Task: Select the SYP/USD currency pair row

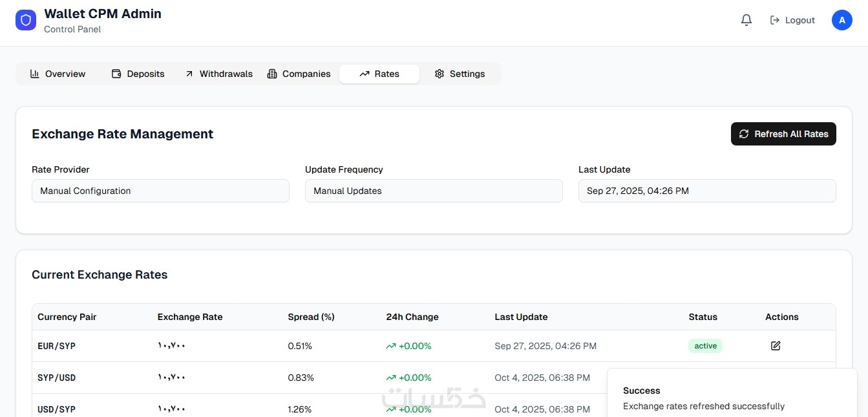Action: pos(320,378)
